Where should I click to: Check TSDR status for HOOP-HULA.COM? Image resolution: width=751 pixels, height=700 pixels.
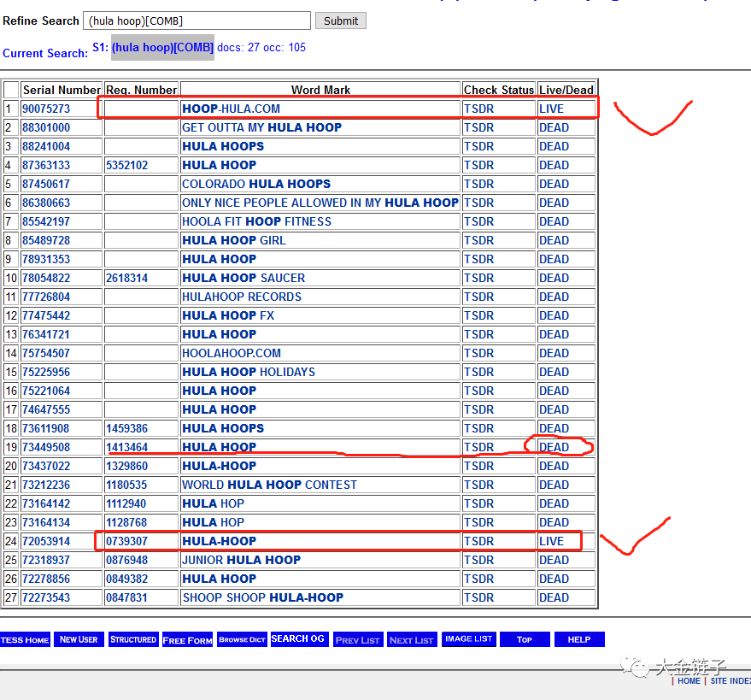(478, 109)
